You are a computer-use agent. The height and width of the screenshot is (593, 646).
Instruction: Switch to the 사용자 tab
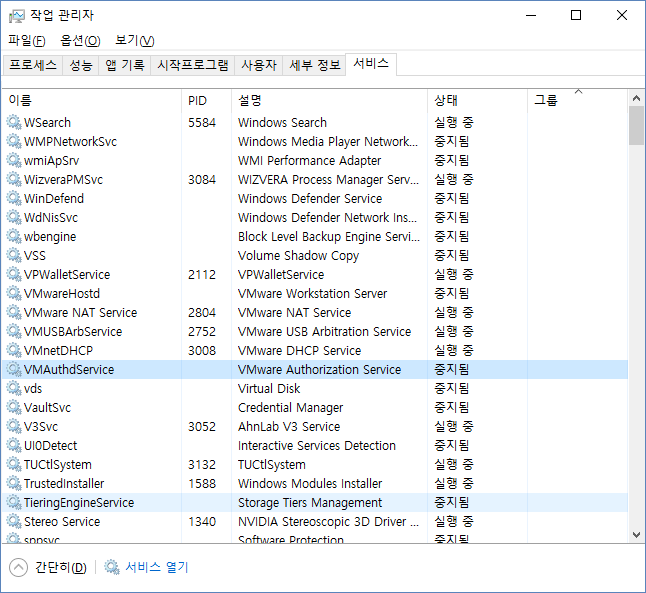259,65
